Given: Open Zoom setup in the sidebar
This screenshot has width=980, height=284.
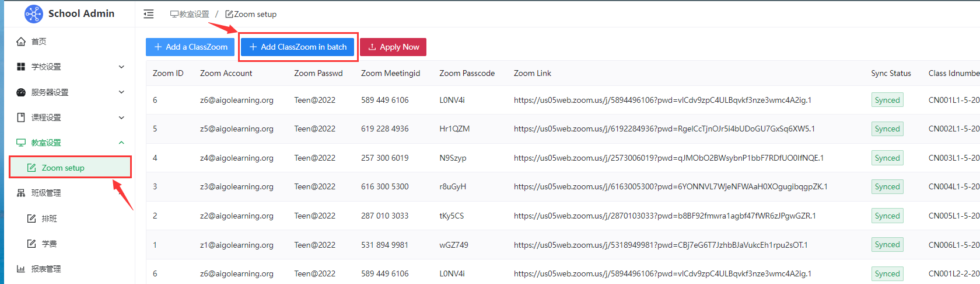Looking at the screenshot, I should [x=63, y=168].
